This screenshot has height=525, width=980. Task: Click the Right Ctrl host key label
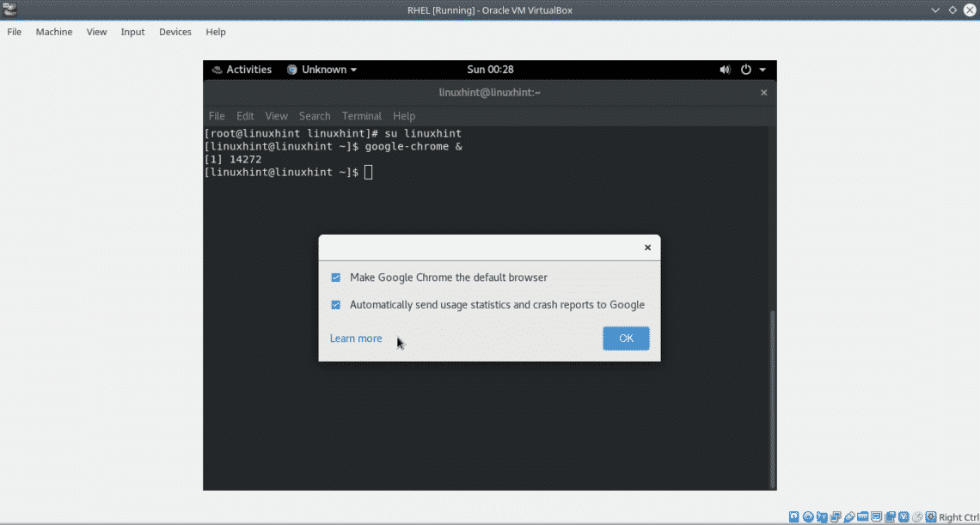pos(958,517)
